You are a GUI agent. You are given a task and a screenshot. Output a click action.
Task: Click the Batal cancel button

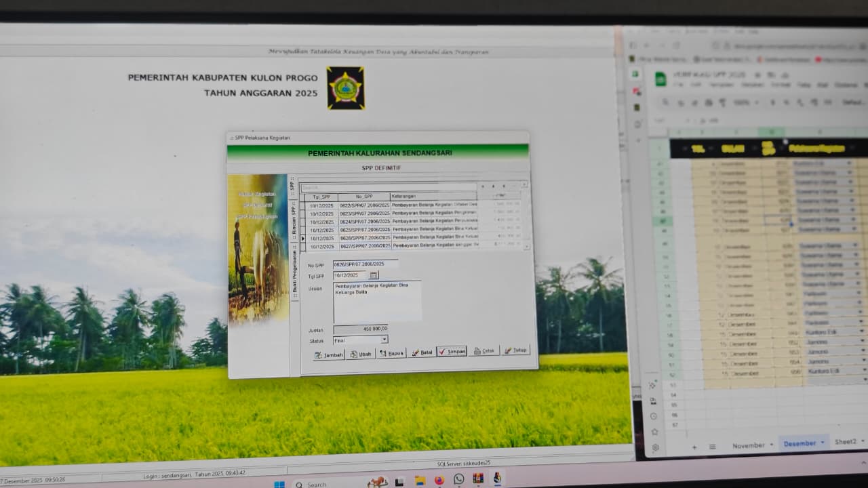[x=422, y=352]
